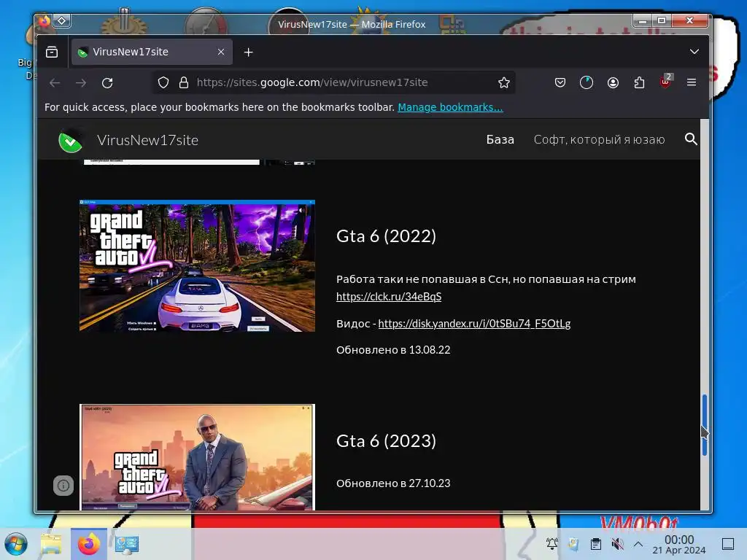The width and height of the screenshot is (747, 560).
Task: Toggle the muted volume tray icon
Action: tap(617, 544)
